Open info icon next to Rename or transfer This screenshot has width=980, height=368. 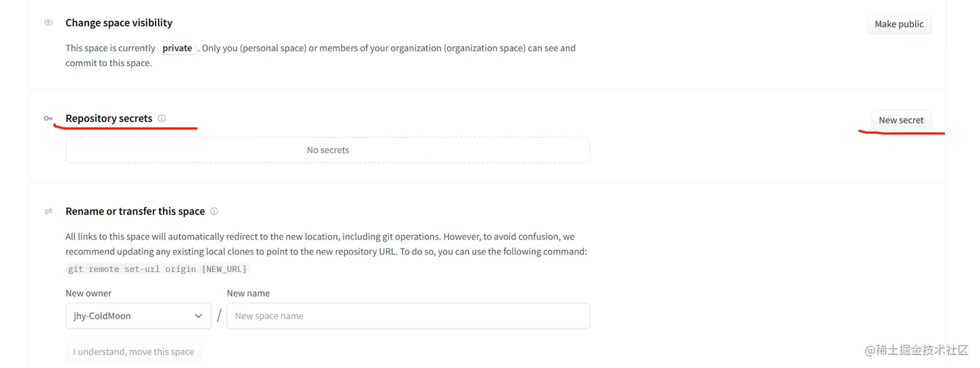point(214,212)
